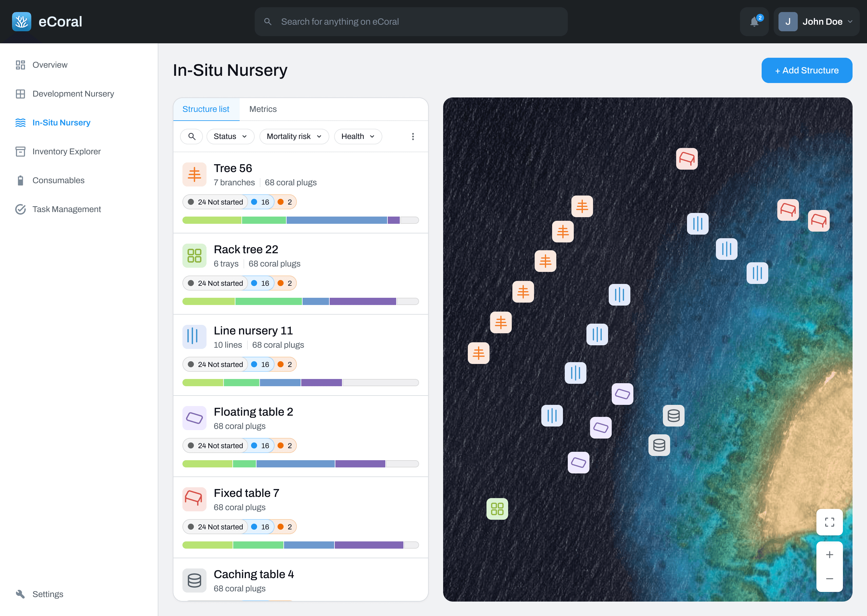Click the eCoral logo icon
Screen dimensions: 867x616
(x=22, y=22)
